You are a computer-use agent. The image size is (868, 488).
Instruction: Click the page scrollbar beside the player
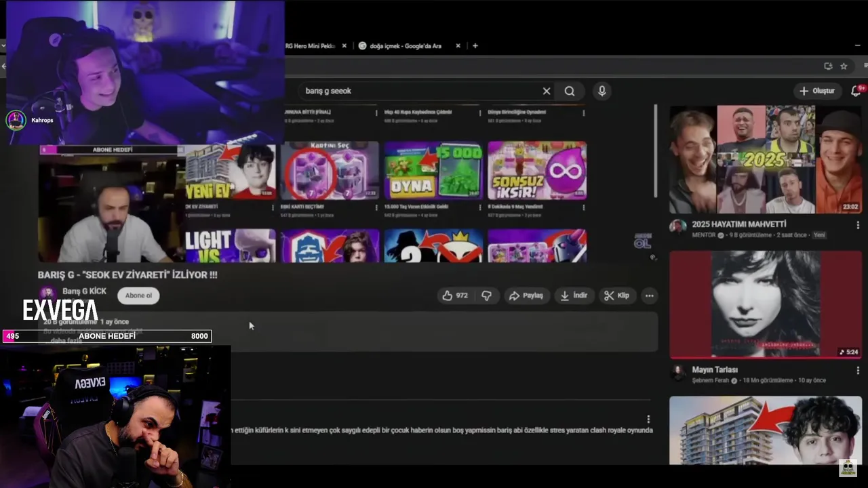click(656, 150)
